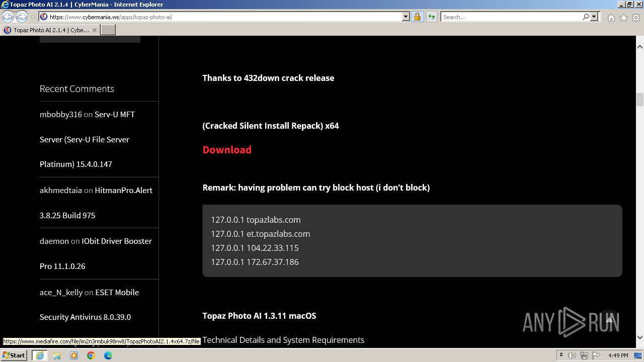644x362 pixels.
Task: Open akhmedtaia commenter link
Action: tap(61, 190)
